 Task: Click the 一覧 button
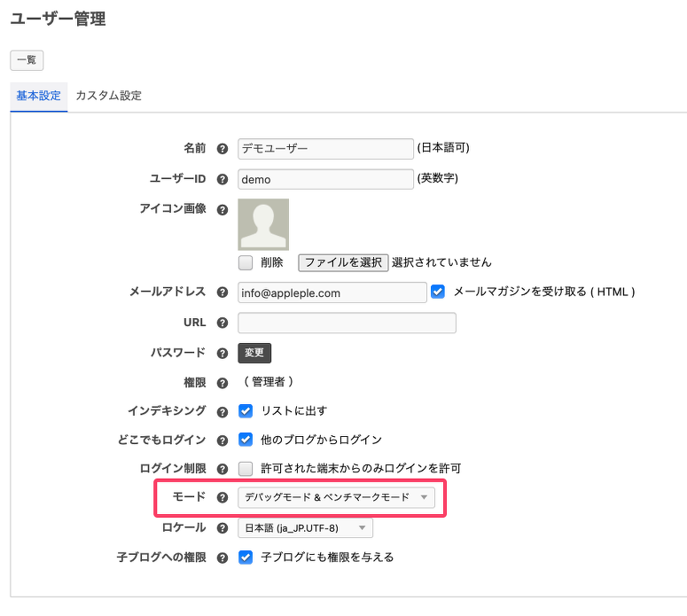(27, 60)
